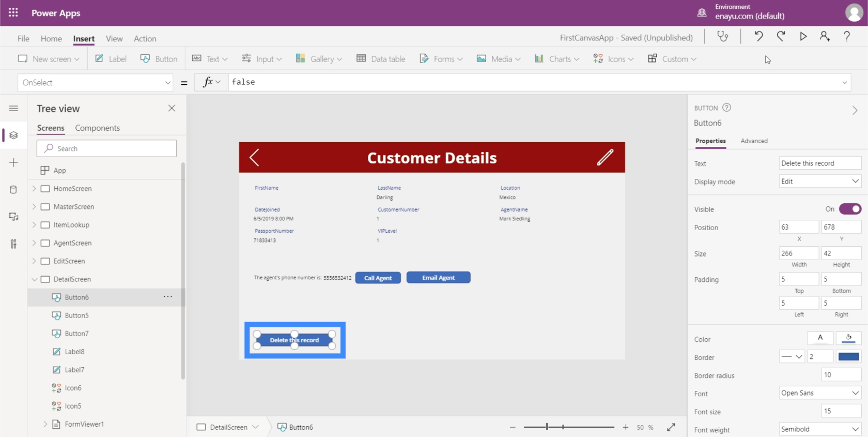868x437 pixels.
Task: Open the File menu
Action: coord(23,38)
